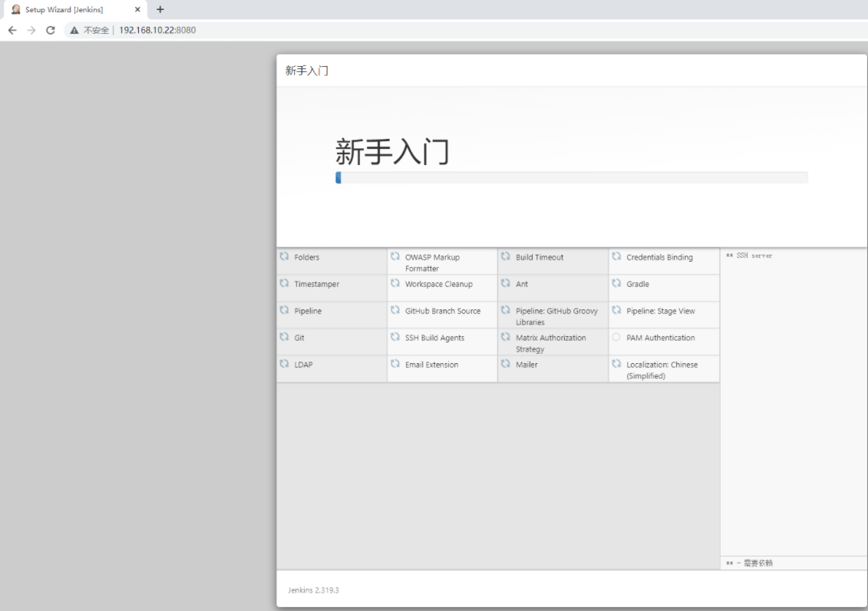Click the Ant plugin label
Viewport: 868px width, 611px height.
click(x=521, y=284)
